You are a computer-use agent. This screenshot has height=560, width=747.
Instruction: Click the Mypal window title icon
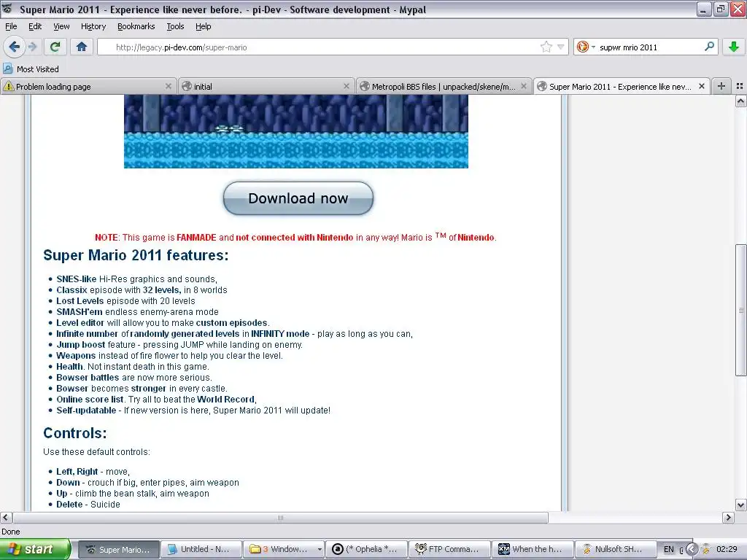coord(7,9)
